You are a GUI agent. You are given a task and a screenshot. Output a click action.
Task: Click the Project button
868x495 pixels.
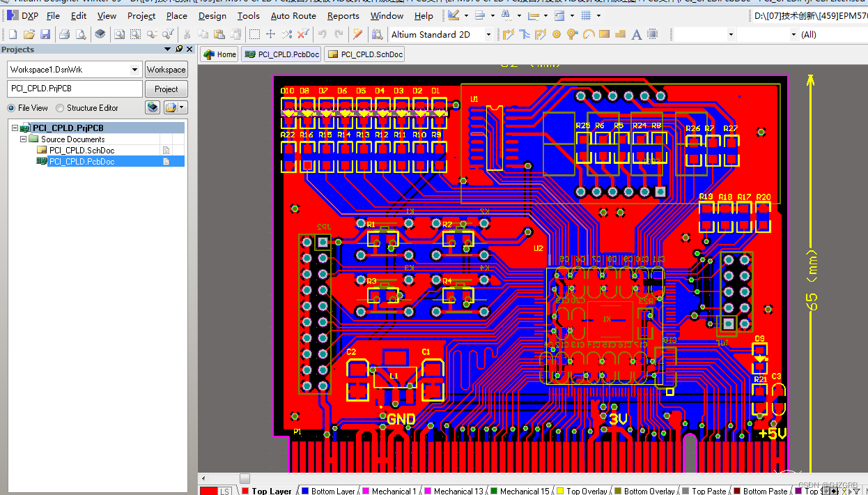(166, 89)
